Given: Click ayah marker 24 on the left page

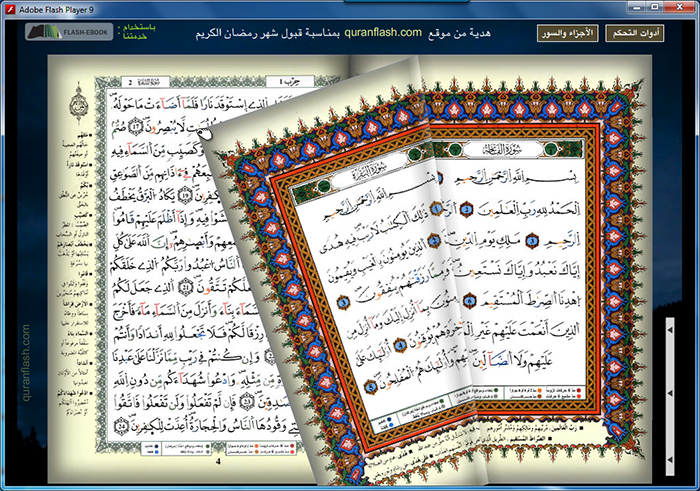Looking at the screenshot, I should click(x=121, y=426).
